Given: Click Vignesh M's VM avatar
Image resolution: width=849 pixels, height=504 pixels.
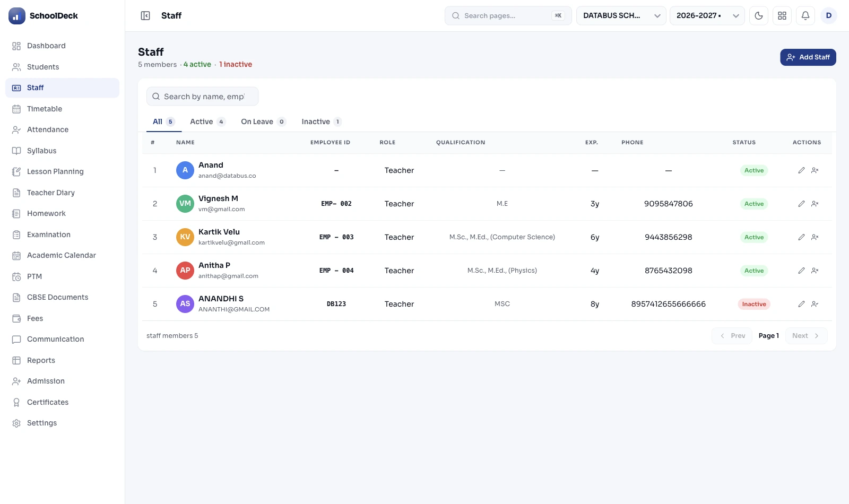Looking at the screenshot, I should [x=185, y=204].
